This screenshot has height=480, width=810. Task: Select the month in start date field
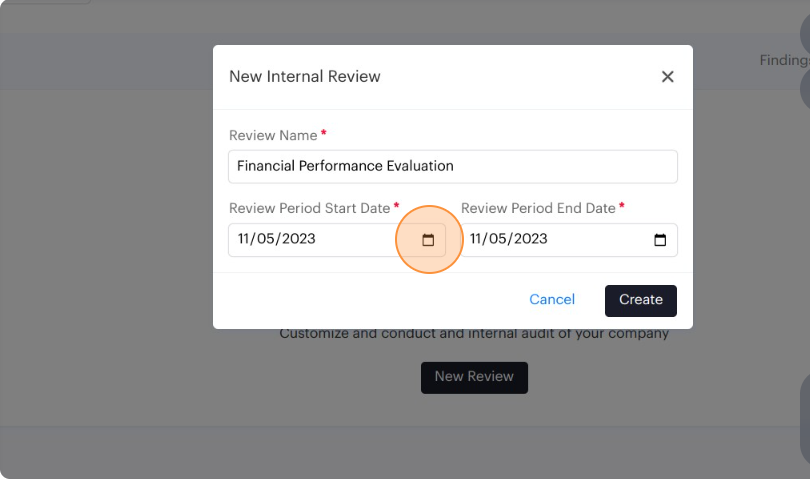coord(246,240)
